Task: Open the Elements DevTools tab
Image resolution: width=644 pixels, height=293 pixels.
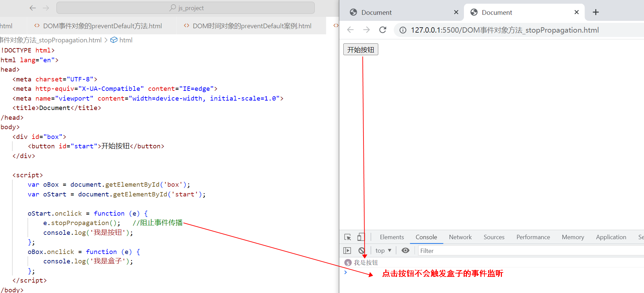Action: 392,237
